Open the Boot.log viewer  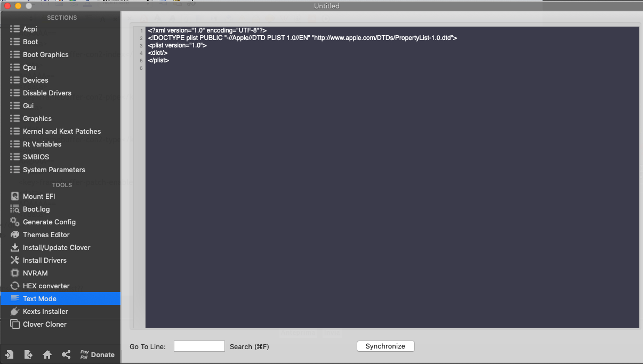tap(60, 209)
